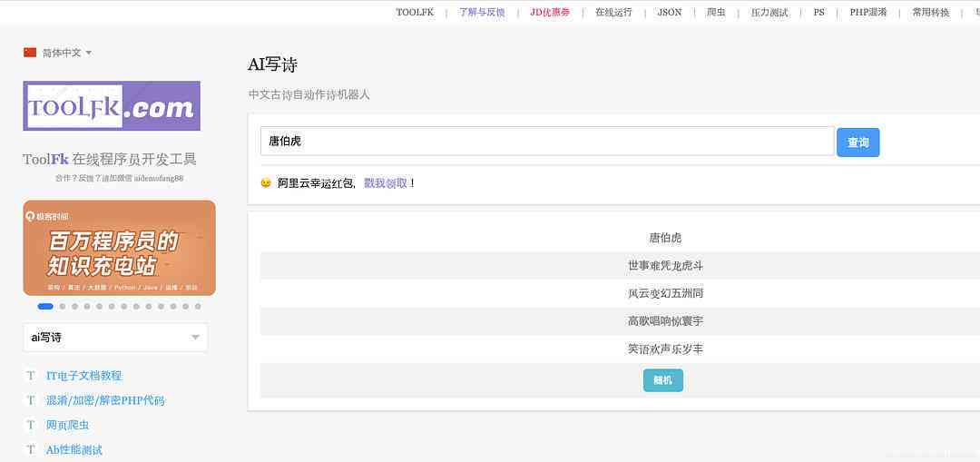980x462 pixels.
Task: Open JD优惠券 in the top navigation
Action: pyautogui.click(x=550, y=12)
